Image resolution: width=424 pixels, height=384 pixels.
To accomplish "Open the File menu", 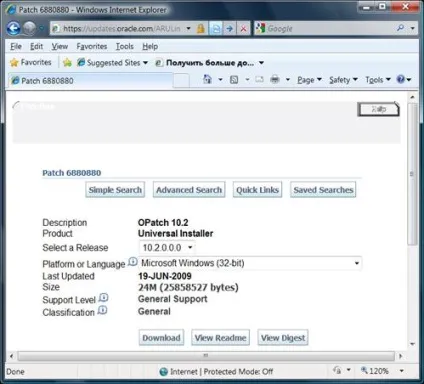I will click(x=16, y=46).
